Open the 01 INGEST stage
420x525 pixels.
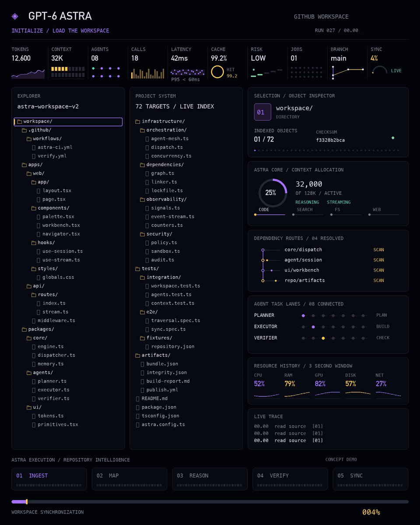coord(49,479)
